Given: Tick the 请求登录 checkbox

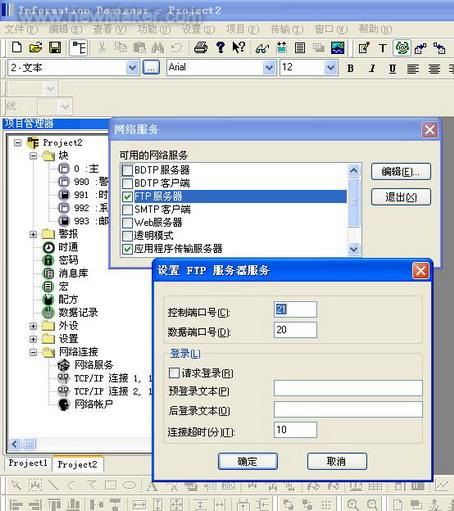Looking at the screenshot, I should coord(174,373).
